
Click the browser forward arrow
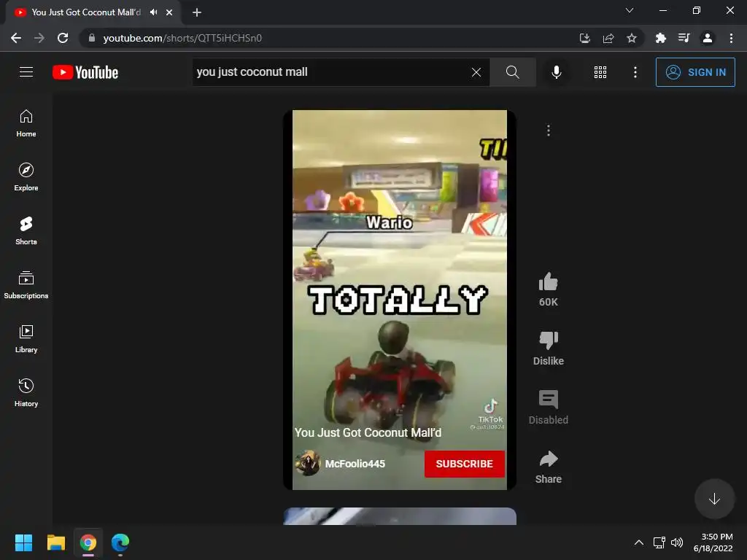point(39,38)
